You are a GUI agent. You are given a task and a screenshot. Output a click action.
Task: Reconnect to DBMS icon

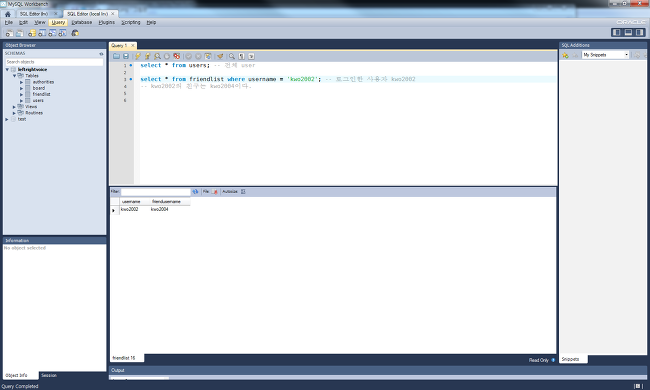[x=75, y=33]
